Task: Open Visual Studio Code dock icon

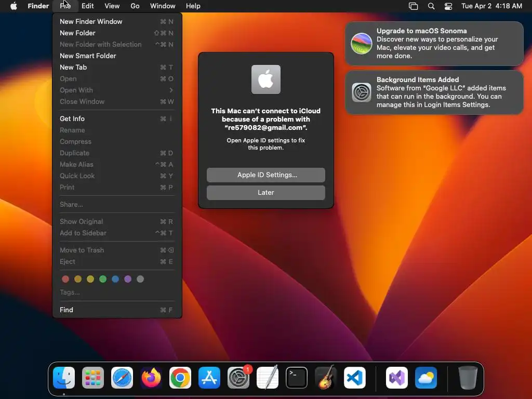Action: click(x=355, y=378)
